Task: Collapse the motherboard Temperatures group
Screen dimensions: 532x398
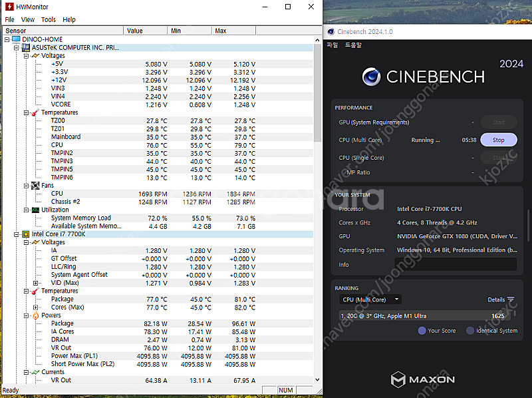Action: (x=26, y=112)
